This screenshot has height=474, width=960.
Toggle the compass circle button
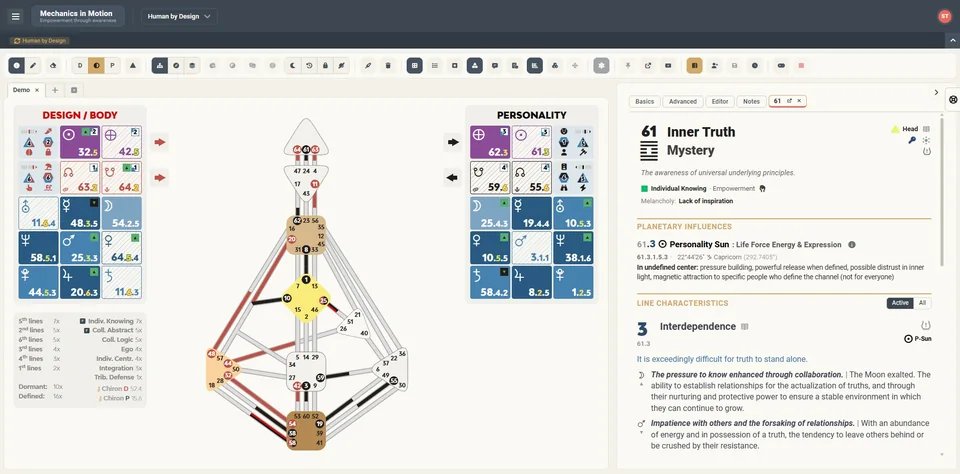pos(176,66)
